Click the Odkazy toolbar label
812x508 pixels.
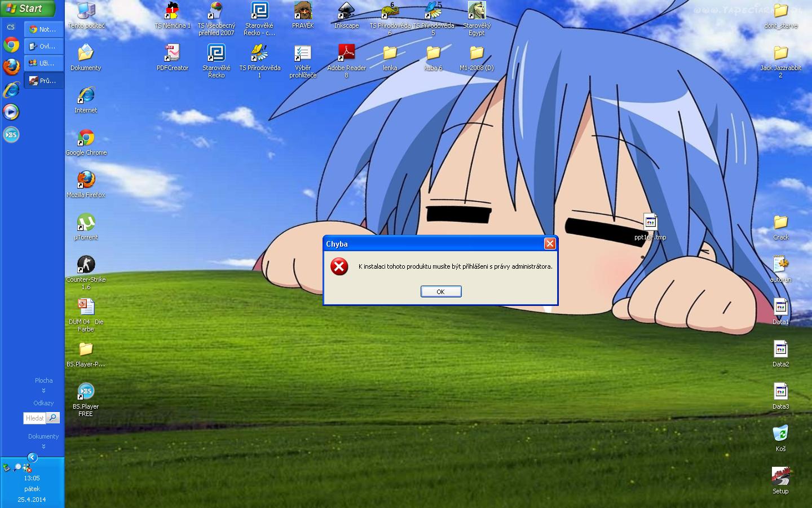(x=43, y=403)
